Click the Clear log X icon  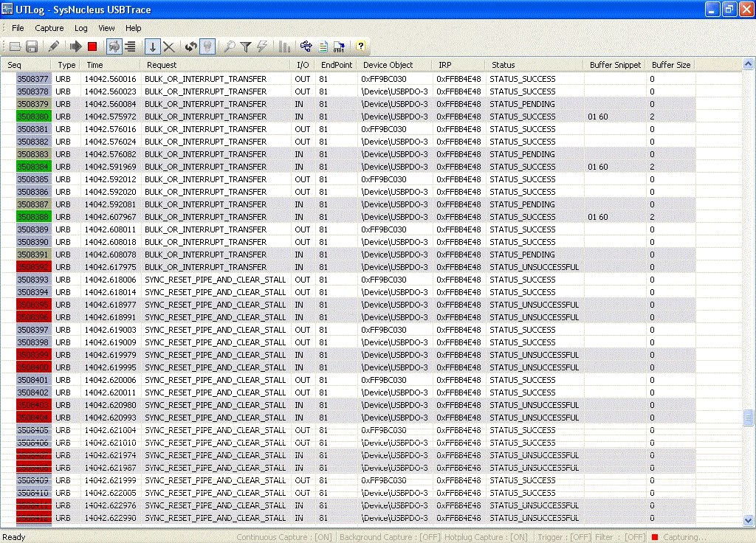click(x=169, y=46)
